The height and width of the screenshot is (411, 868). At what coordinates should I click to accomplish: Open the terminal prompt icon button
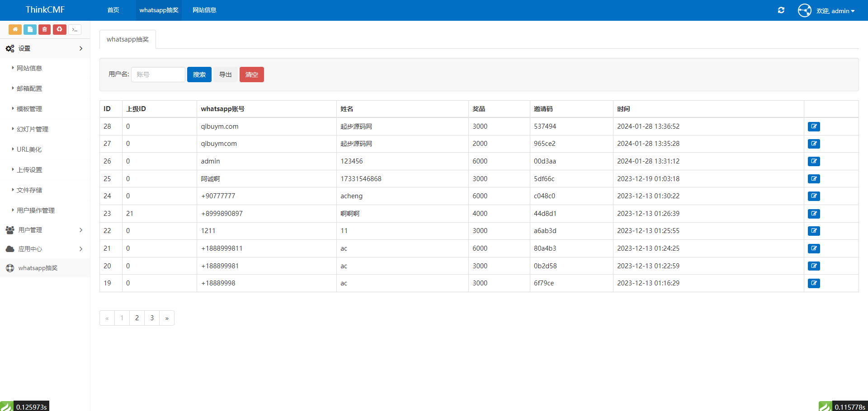coord(75,29)
